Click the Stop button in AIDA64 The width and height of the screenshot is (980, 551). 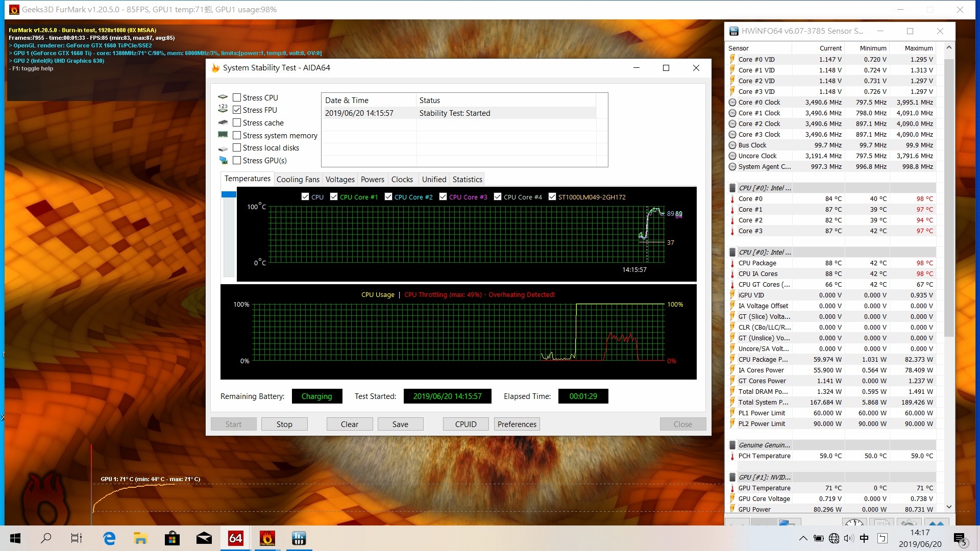(284, 424)
